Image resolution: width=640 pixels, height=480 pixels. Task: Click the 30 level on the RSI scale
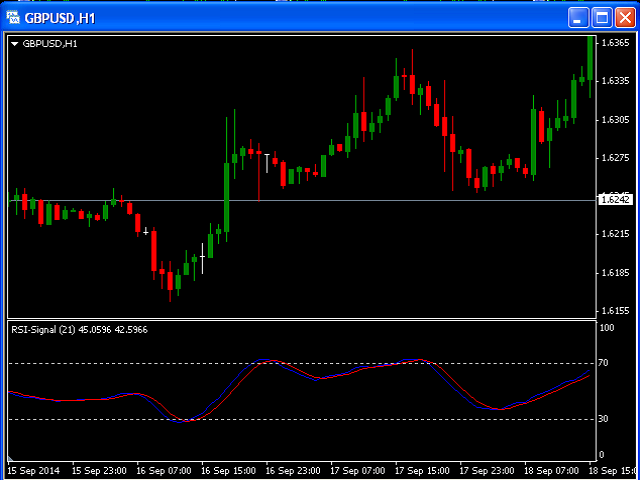pyautogui.click(x=604, y=419)
